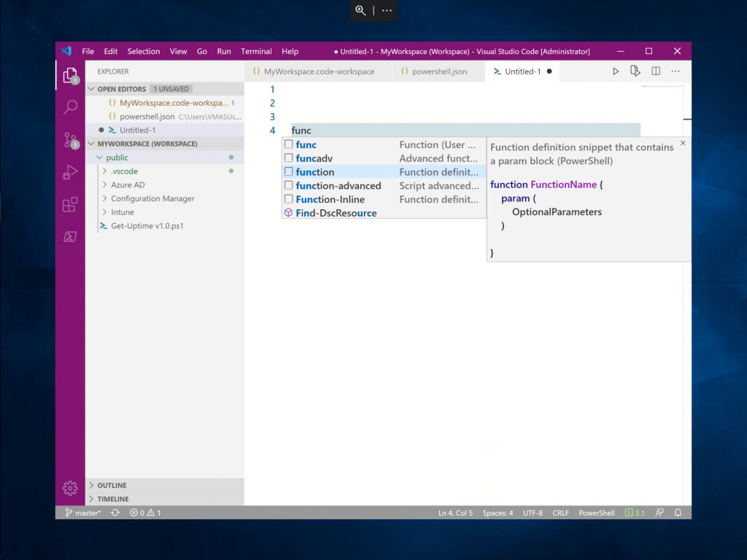Click the 1 UNSAVED badge
Screen dimensions: 747x560
coord(171,89)
